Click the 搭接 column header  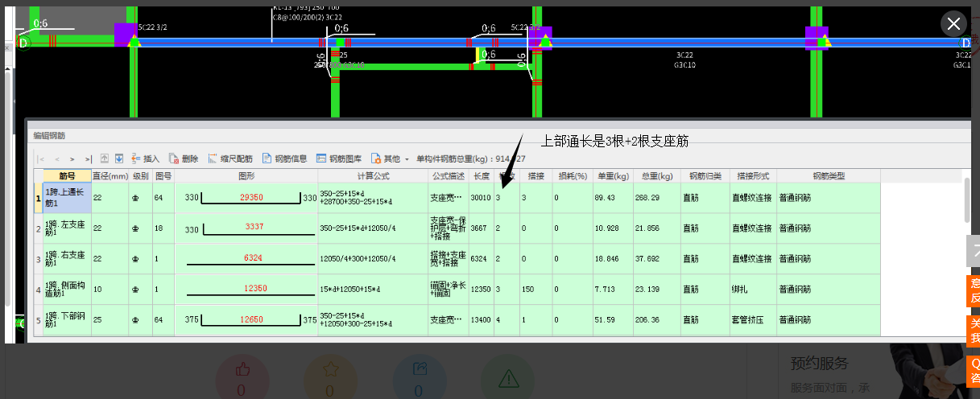tap(536, 175)
